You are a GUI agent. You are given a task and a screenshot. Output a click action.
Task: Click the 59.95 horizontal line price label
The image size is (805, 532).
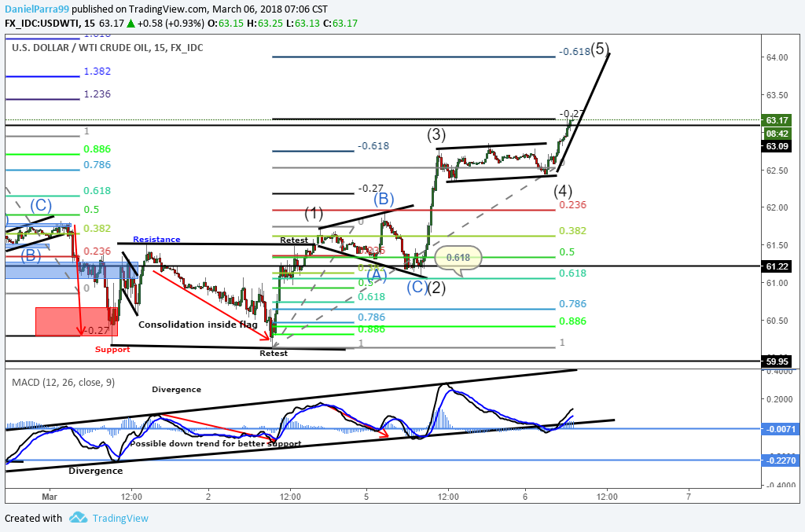pos(777,361)
